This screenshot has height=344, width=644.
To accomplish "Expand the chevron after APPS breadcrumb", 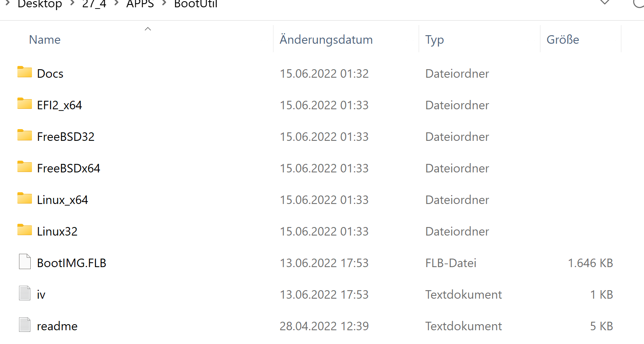I will pyautogui.click(x=164, y=3).
